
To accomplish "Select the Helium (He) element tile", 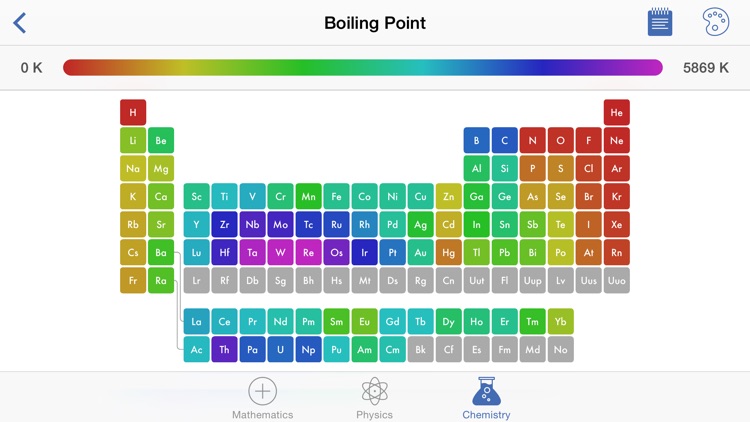I will tap(617, 112).
